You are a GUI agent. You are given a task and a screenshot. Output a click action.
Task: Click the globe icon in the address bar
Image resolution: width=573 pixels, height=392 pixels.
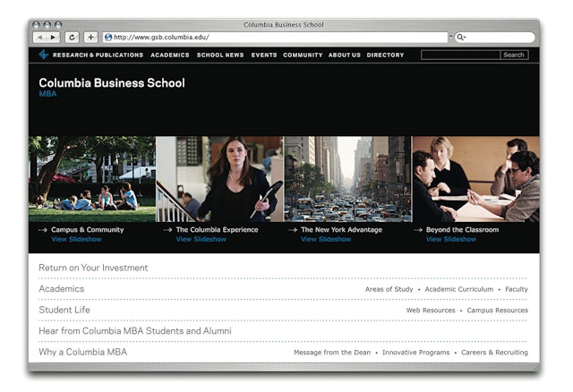(108, 38)
